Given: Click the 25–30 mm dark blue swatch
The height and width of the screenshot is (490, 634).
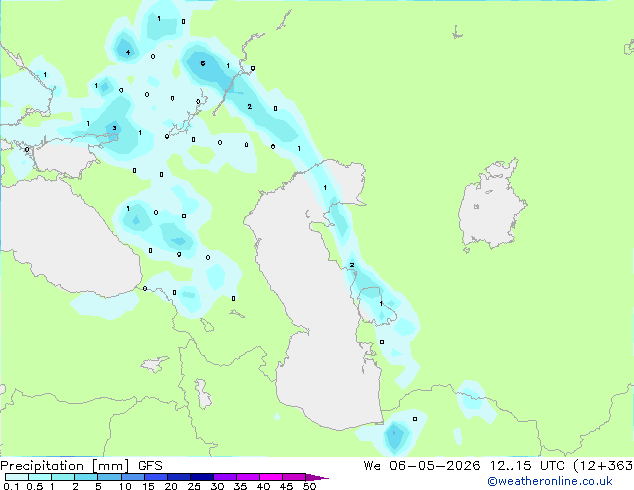Looking at the screenshot, I should point(201,477).
